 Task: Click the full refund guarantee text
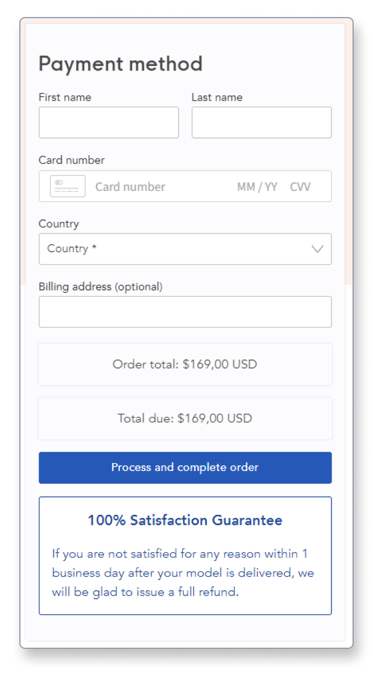[x=183, y=573]
